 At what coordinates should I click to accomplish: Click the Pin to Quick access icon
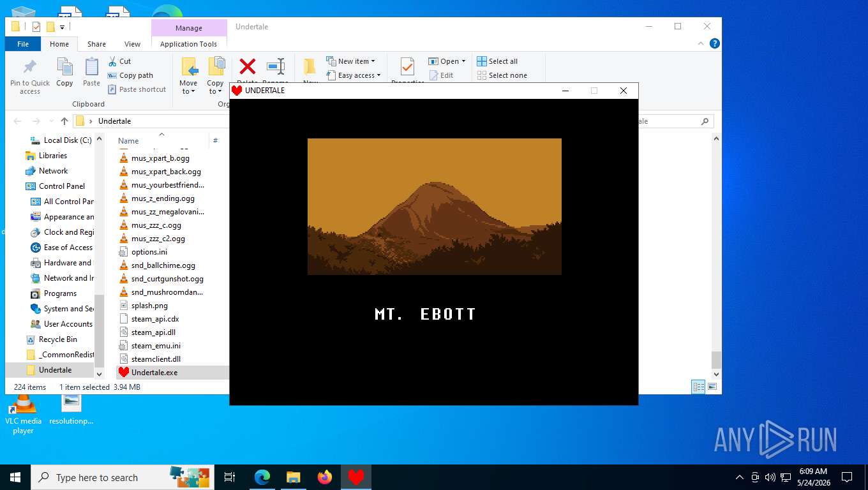pos(29,66)
